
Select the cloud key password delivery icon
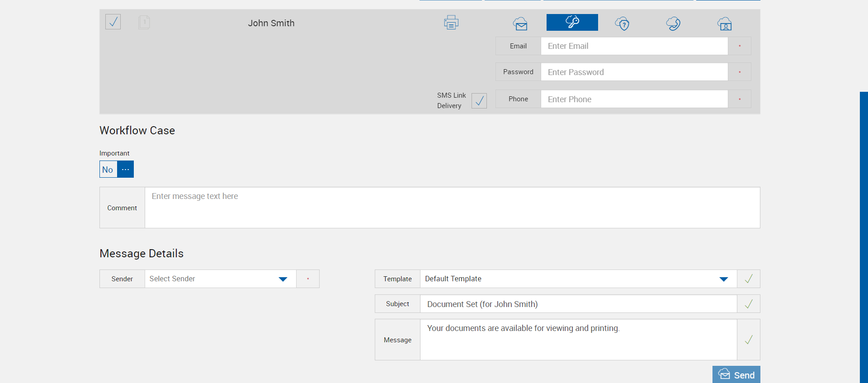(x=572, y=22)
